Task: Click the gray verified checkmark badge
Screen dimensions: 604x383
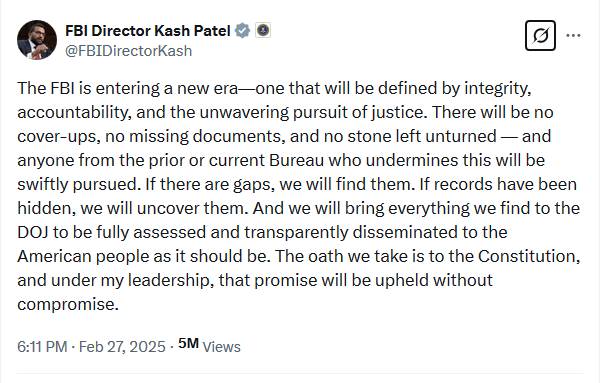Action: [242, 30]
